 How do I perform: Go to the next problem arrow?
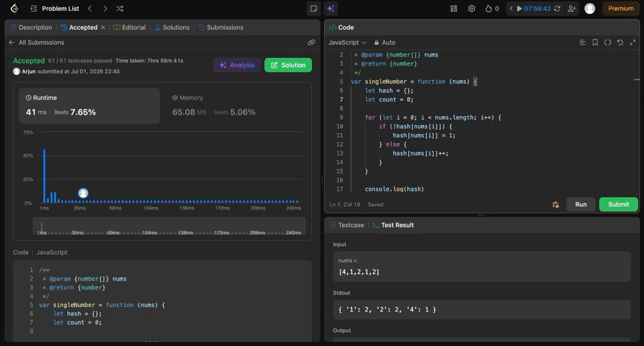pyautogui.click(x=105, y=9)
